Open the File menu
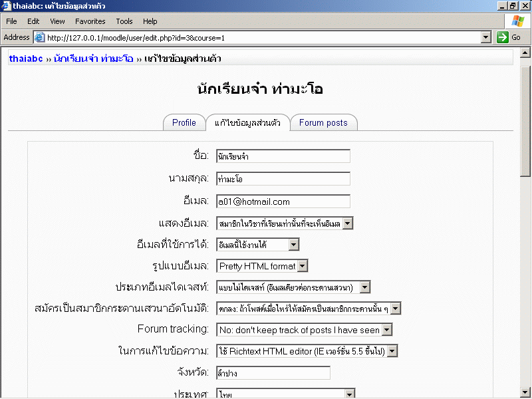 click(12, 21)
